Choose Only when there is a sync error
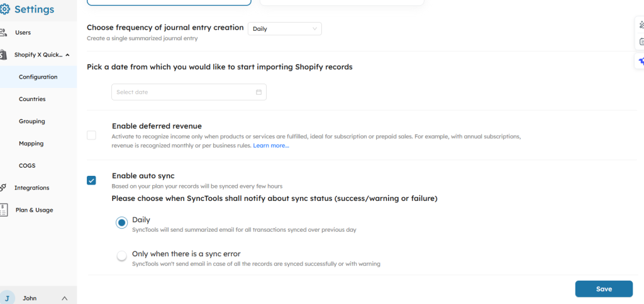This screenshot has height=304, width=644. 121,256
